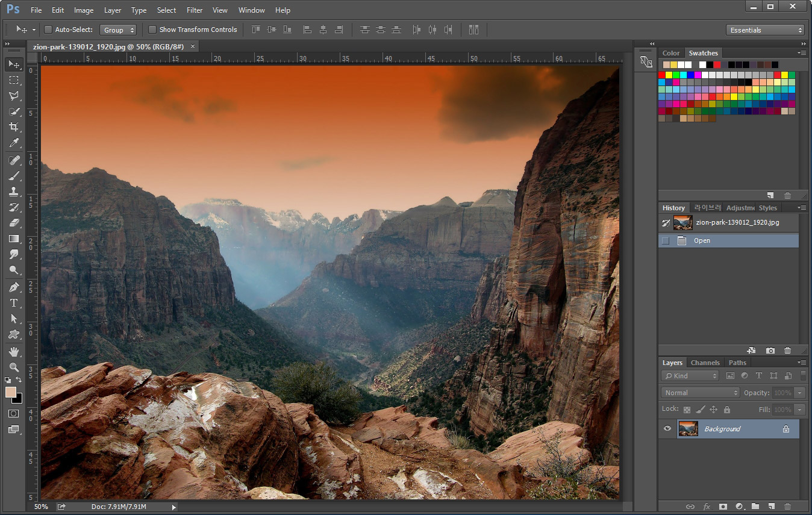
Task: Open the Kind layer filter dropdown
Action: 690,376
